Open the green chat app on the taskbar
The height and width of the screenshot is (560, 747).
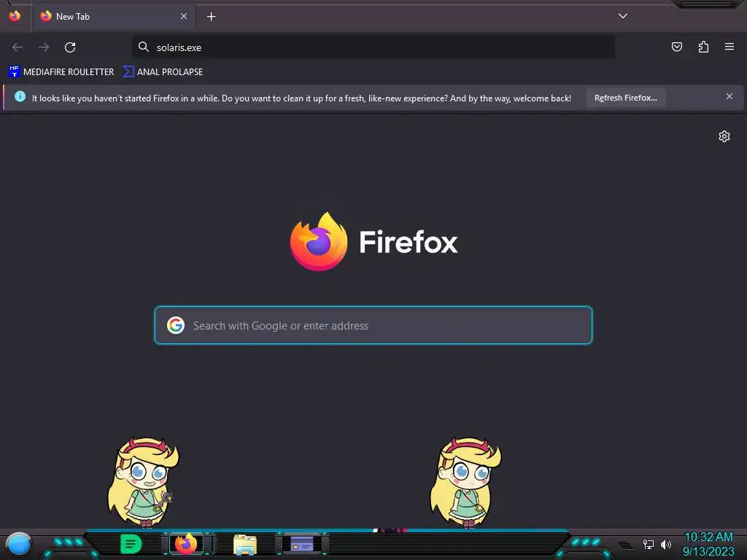coord(131,544)
